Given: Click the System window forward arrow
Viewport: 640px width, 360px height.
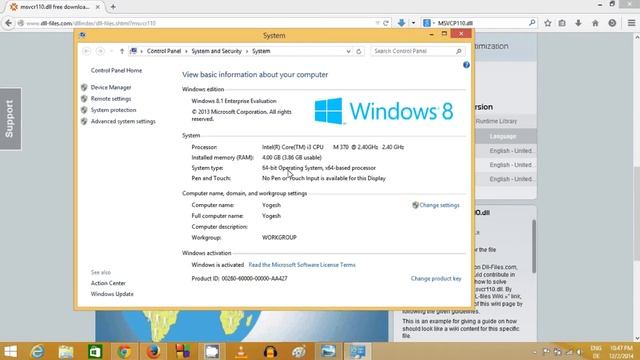Looking at the screenshot, I should [x=100, y=51].
